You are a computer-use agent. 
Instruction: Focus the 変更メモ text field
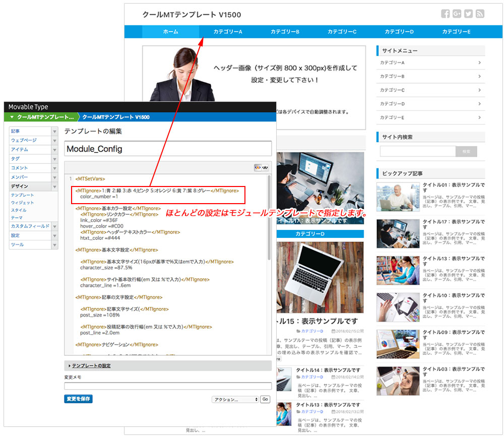coord(168,386)
